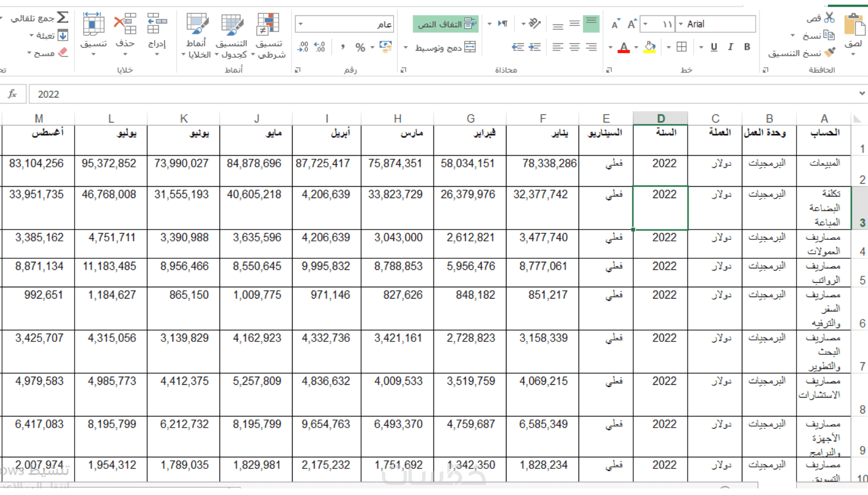The width and height of the screenshot is (868, 495).
Task: Click the Borders grid icon
Action: coord(681,47)
